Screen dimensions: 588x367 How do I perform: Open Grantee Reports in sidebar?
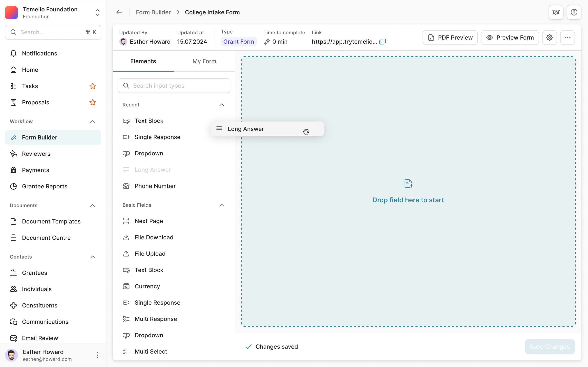[45, 186]
